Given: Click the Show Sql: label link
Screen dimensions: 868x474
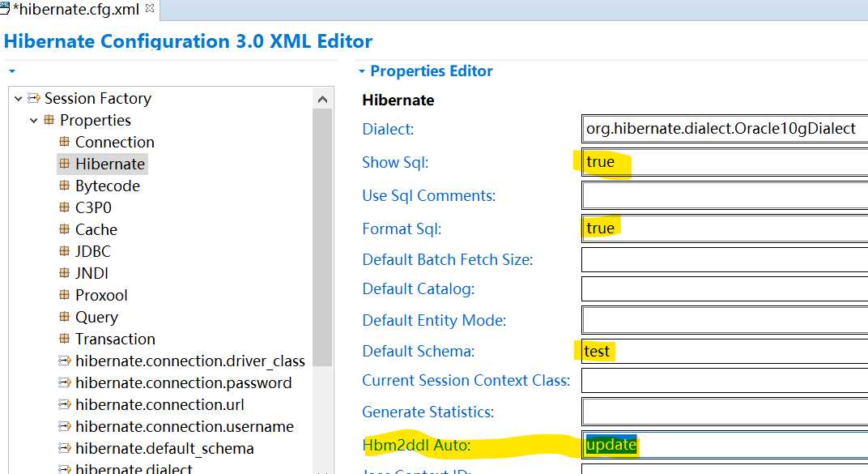Looking at the screenshot, I should [x=395, y=162].
